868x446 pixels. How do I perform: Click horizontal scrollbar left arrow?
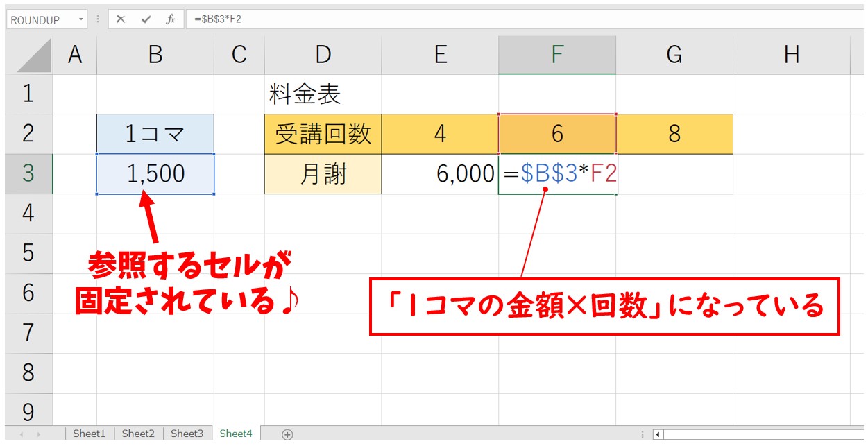[x=658, y=435]
